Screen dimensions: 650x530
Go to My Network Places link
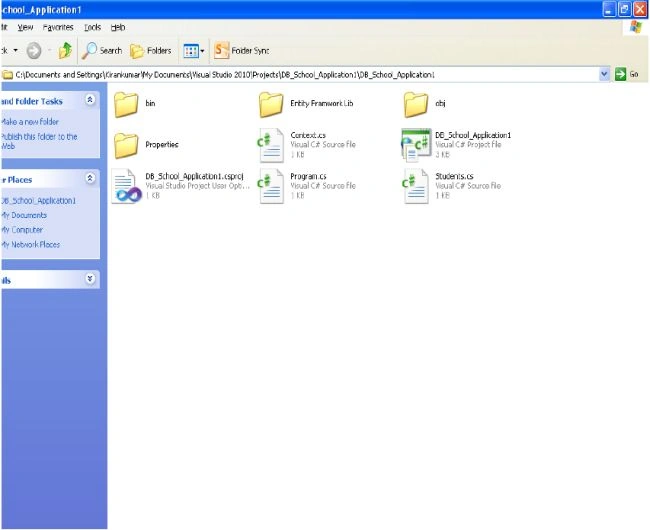[31, 244]
